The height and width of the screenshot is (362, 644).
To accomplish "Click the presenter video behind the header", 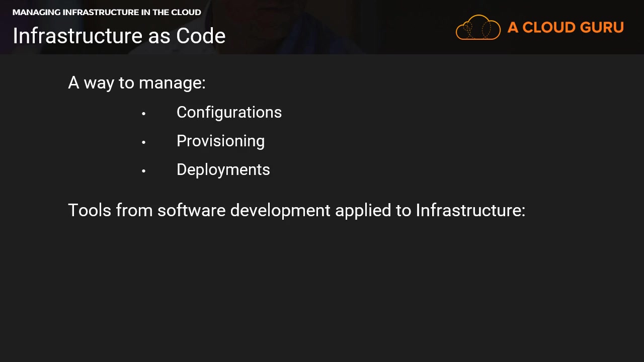I will point(312,25).
